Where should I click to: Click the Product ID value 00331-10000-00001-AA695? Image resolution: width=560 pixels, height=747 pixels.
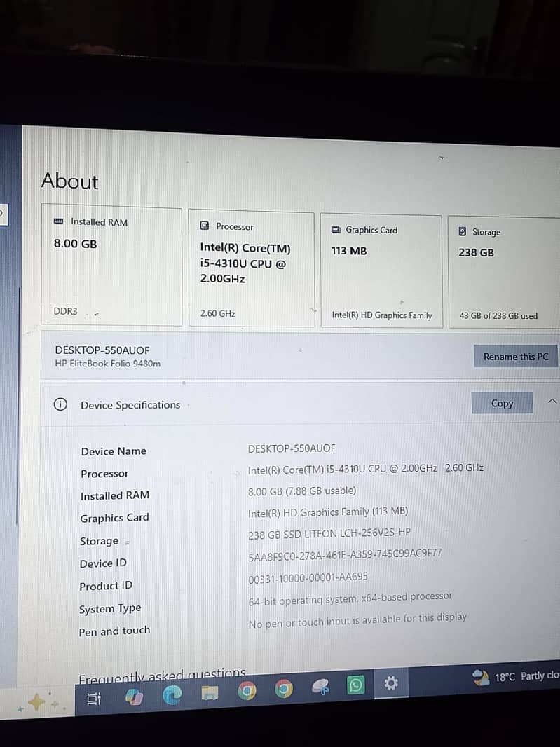pyautogui.click(x=308, y=578)
